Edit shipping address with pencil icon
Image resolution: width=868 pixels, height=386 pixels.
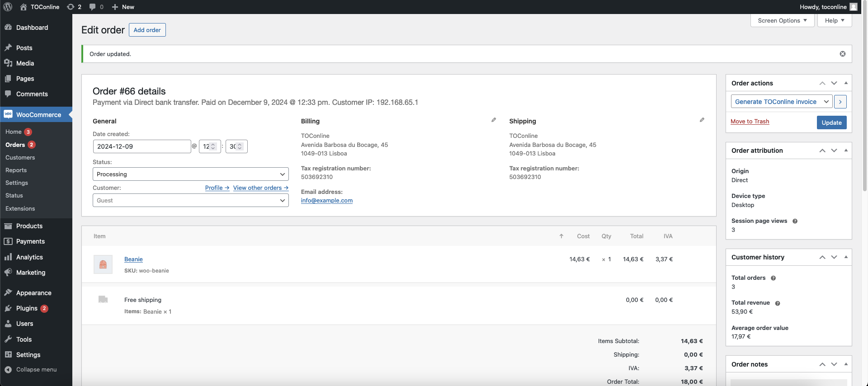702,120
